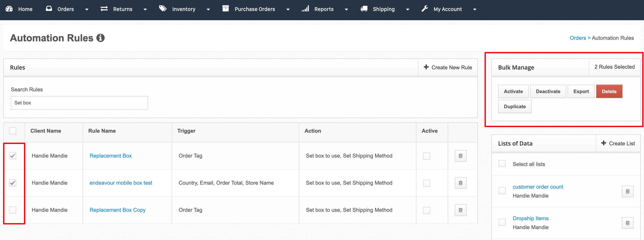Viewport: 644px width, 240px height.
Task: Expand the Shipping menu dropdown arrow
Action: tap(408, 10)
